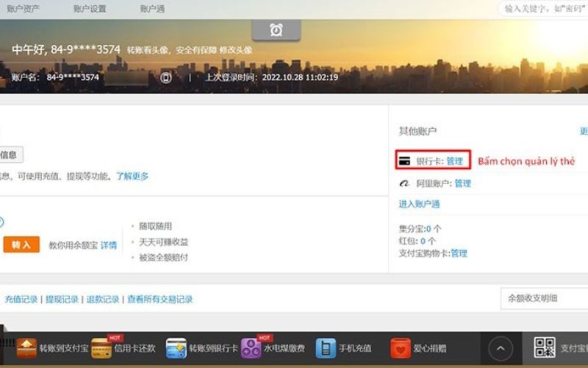588x368 pixels.
Task: Click the bank card icon
Action: pos(405,160)
